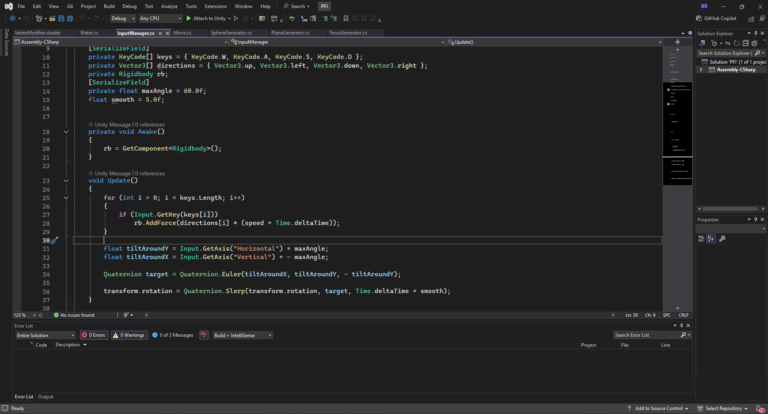Image resolution: width=768 pixels, height=414 pixels.
Task: Click the Start Without Debugging outline arrow
Action: (x=236, y=19)
